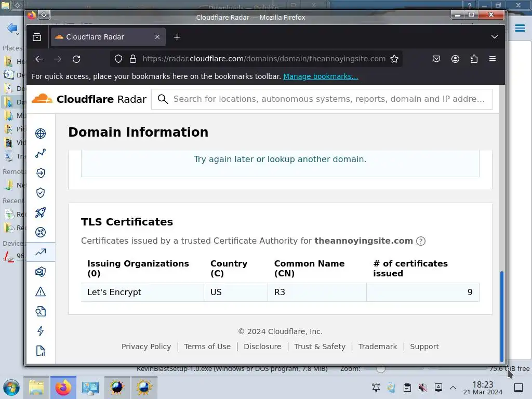Open the globe Overview icon in Radar sidebar
Image resolution: width=532 pixels, height=399 pixels.
coord(41,134)
